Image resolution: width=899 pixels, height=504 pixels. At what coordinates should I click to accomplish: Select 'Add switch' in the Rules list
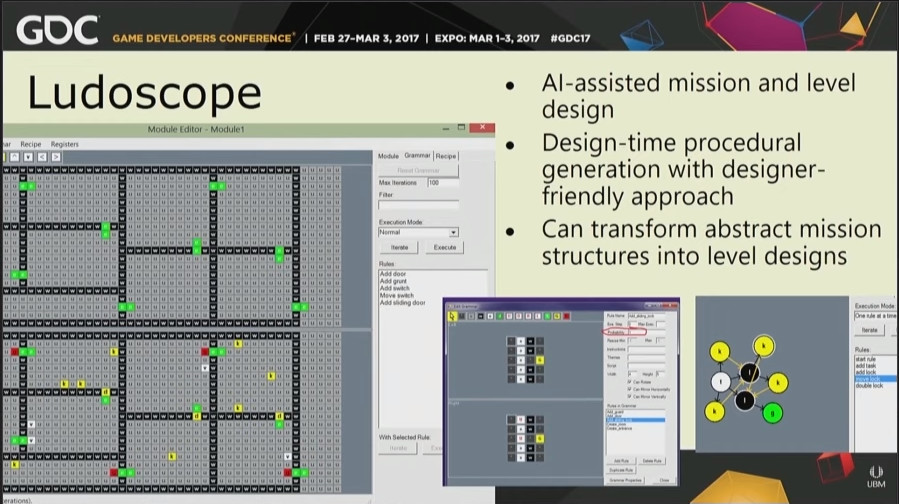click(x=394, y=288)
